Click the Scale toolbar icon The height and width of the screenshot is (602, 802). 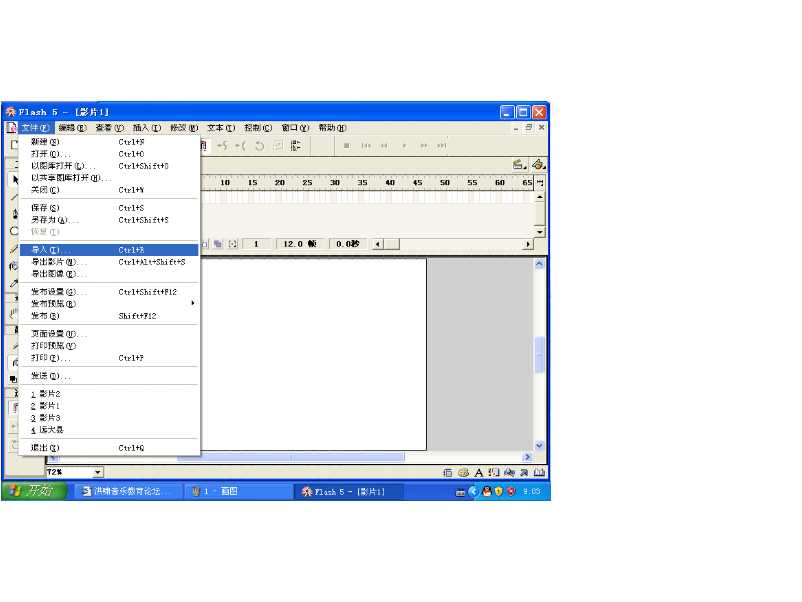[x=278, y=146]
